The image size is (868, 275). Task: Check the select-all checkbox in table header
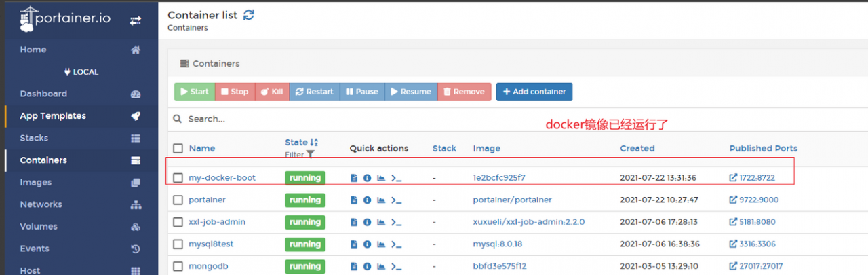click(x=178, y=148)
